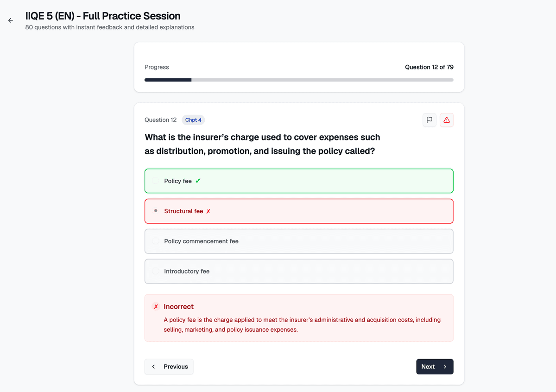Select the Policy fee radio button

[156, 181]
